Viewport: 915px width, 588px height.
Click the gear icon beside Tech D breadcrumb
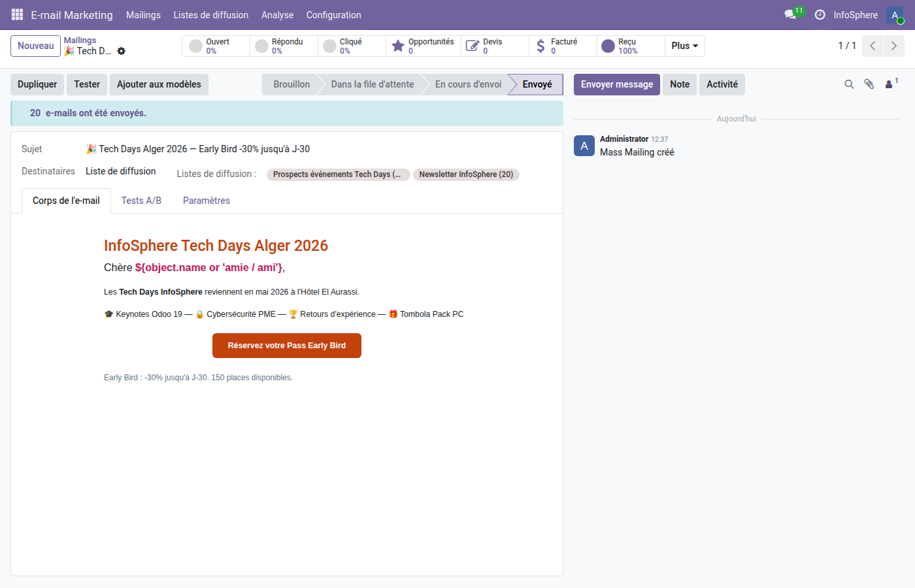122,51
